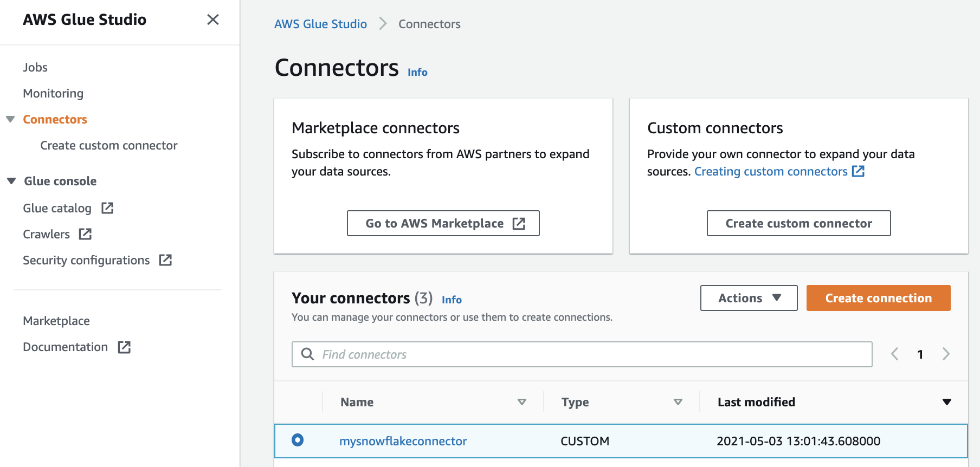Click the search magnifier icon
980x467 pixels.
click(307, 354)
